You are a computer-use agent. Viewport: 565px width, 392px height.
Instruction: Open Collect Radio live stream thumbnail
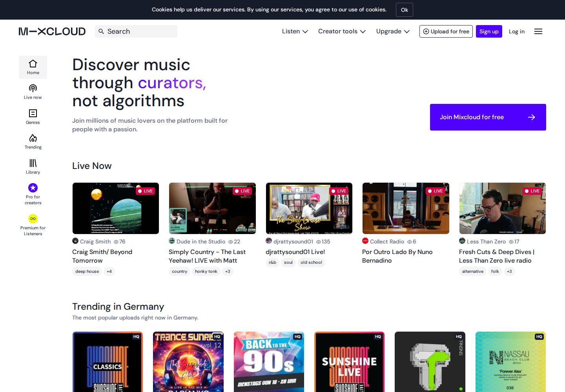(406, 208)
